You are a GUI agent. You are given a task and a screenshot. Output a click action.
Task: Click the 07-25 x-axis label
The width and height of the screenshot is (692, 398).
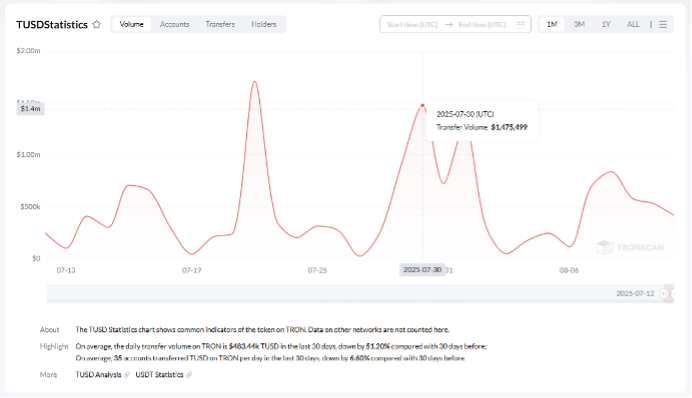pos(317,270)
